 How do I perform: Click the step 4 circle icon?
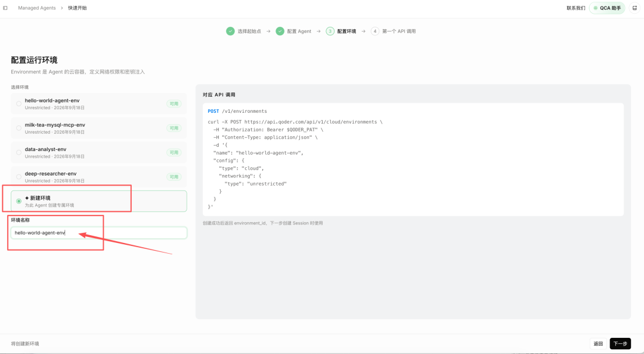click(375, 31)
